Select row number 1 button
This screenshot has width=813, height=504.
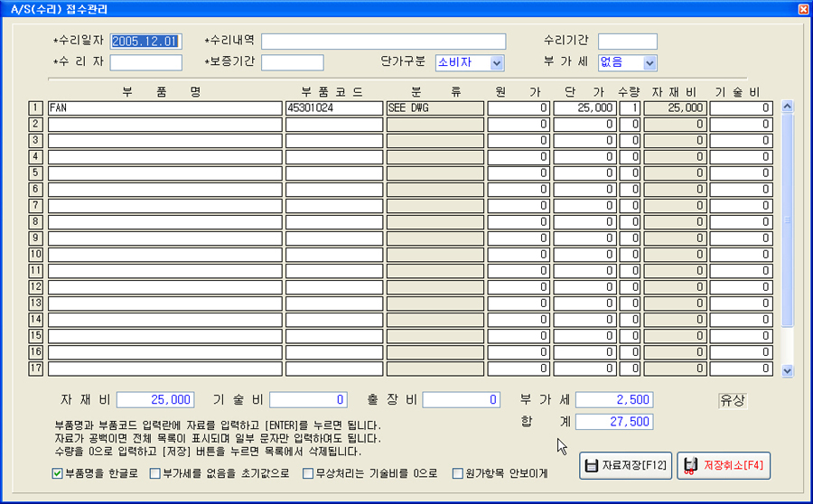[x=35, y=107]
